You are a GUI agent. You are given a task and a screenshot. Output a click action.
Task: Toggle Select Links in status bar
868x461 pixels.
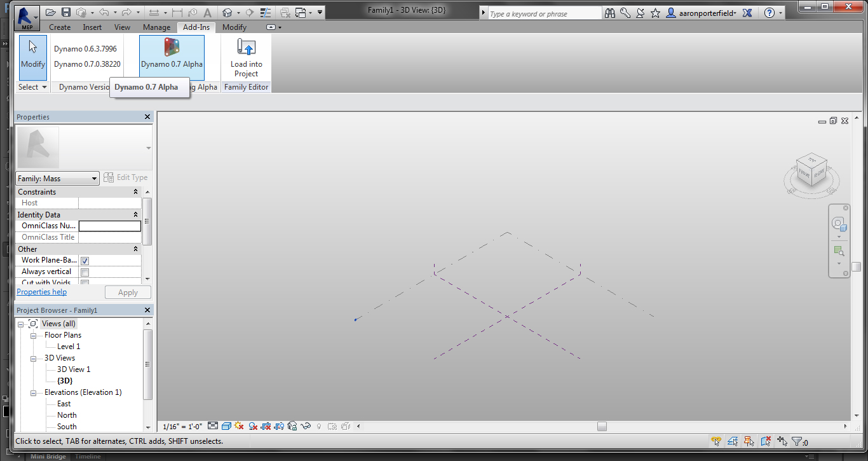click(x=716, y=441)
